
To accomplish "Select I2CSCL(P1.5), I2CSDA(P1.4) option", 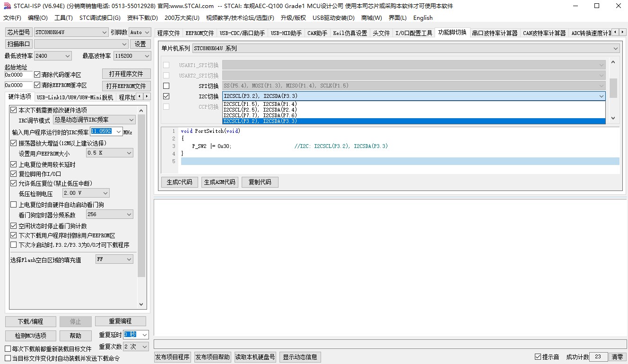I will [414, 104].
